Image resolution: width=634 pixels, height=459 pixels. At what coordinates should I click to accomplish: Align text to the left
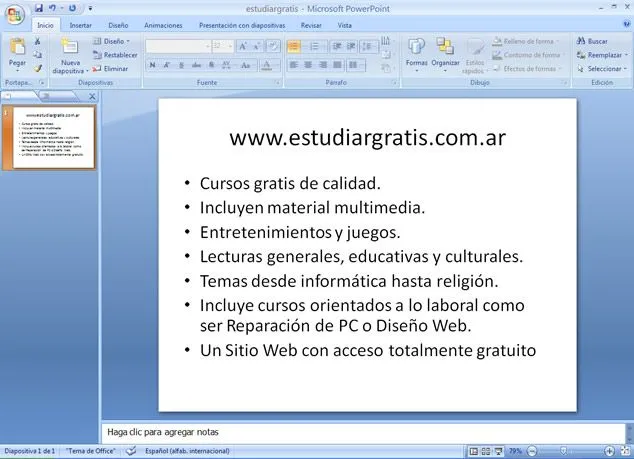pyautogui.click(x=294, y=65)
